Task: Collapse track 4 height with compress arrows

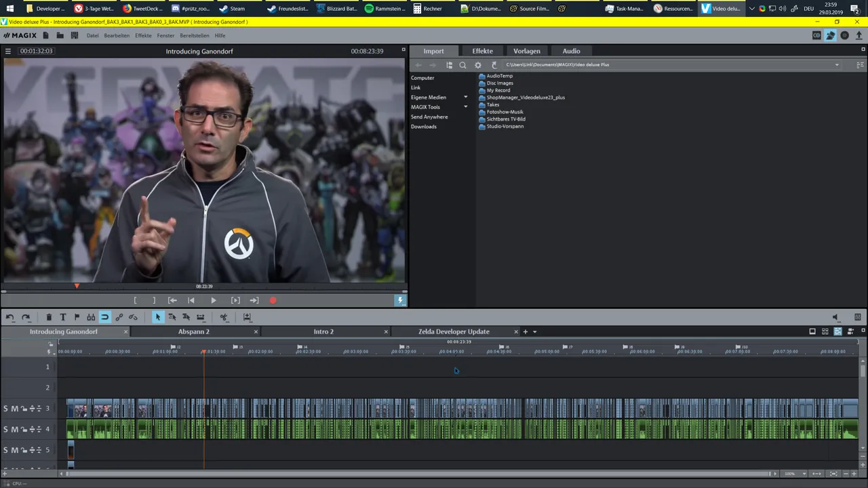Action: pos(39,430)
